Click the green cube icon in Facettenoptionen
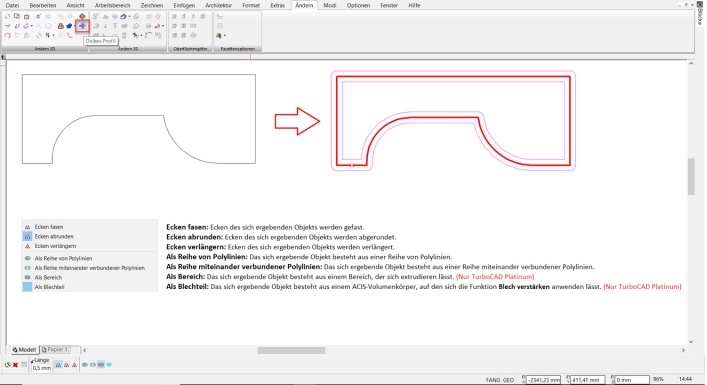This screenshot has width=707, height=385. (219, 36)
